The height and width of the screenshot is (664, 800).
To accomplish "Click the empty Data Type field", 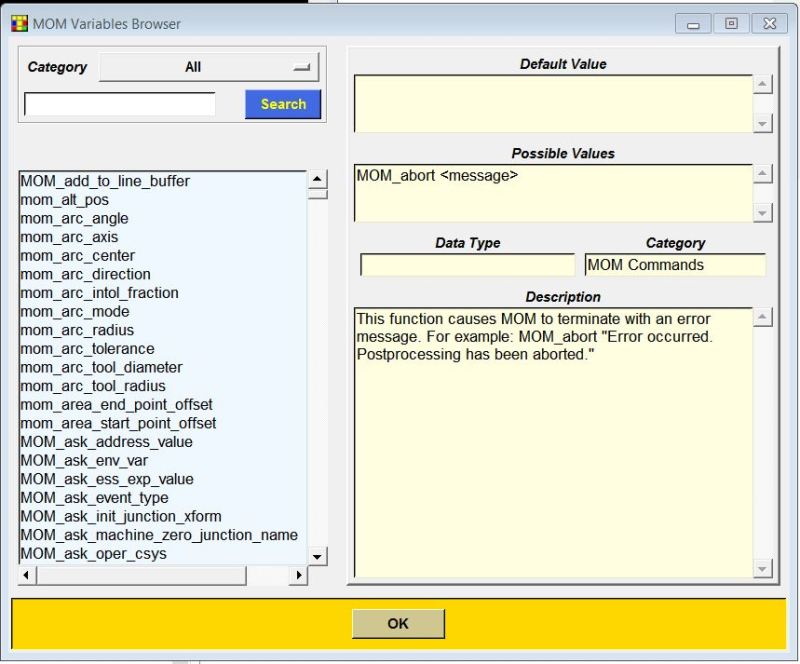I will (x=467, y=265).
